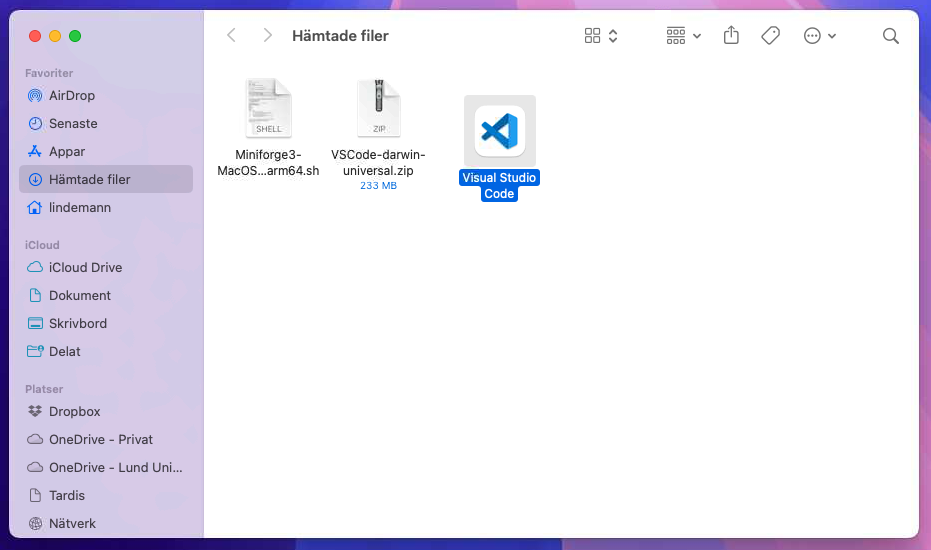Minimize Finder window with yellow button

(x=55, y=36)
